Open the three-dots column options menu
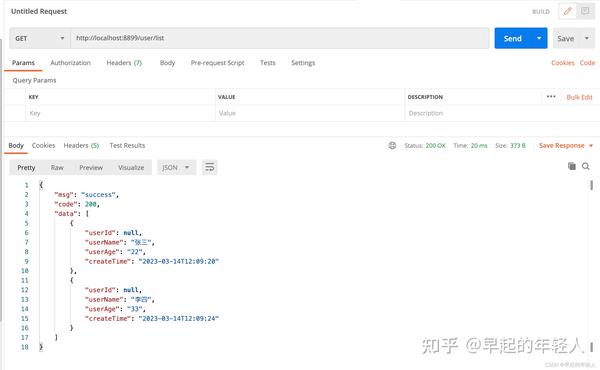The height and width of the screenshot is (370, 600). pyautogui.click(x=551, y=96)
